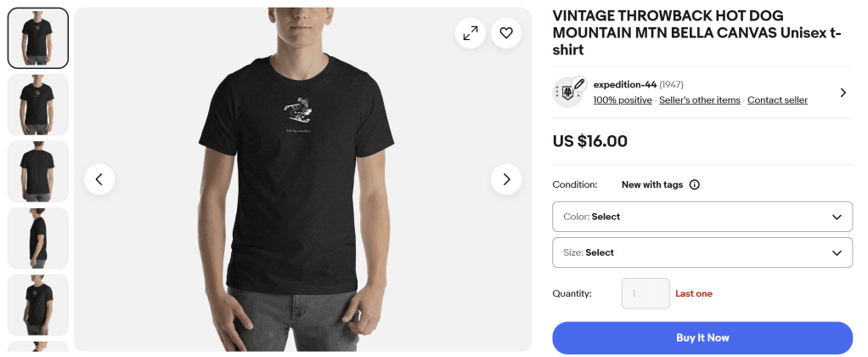The height and width of the screenshot is (357, 868).
Task: Go to previous product image
Action: click(99, 179)
